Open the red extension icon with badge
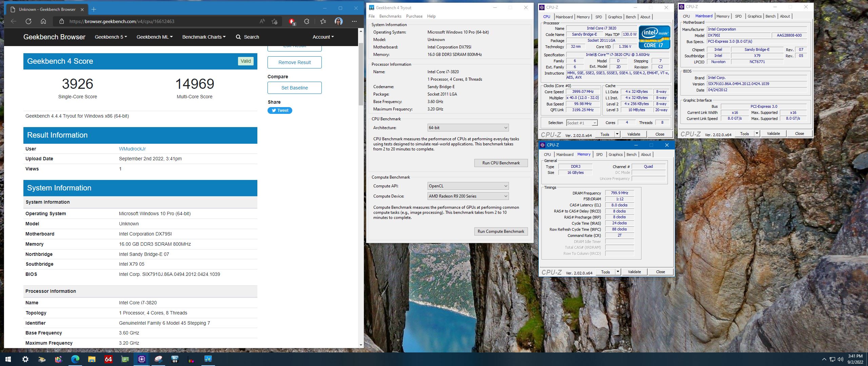Screen dimensions: 868x366 (x=292, y=22)
